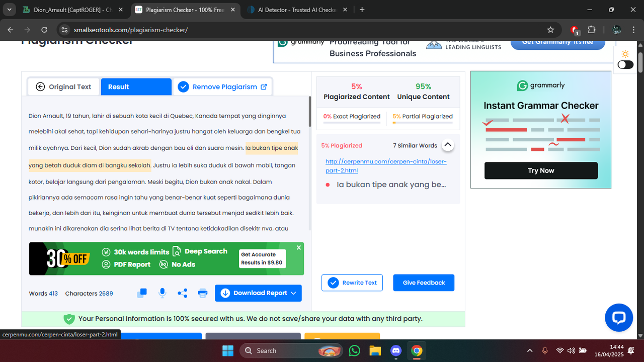The height and width of the screenshot is (362, 644).
Task: Open the notification bell in taskbar
Action: [x=631, y=350]
